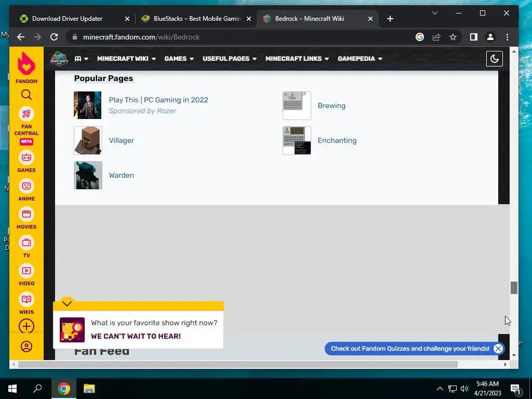The image size is (532, 399).
Task: Open the notification center
Action: coord(516,389)
